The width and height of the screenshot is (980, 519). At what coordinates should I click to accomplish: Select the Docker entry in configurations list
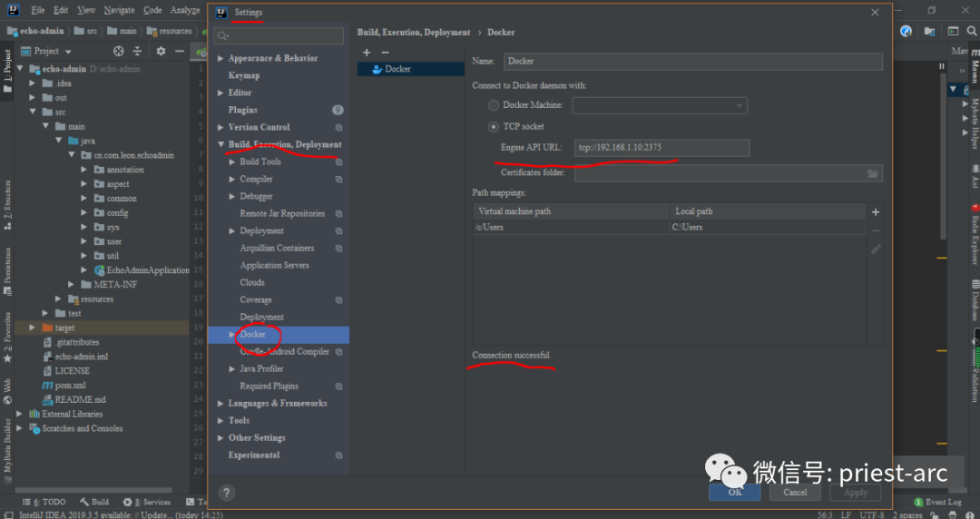[x=411, y=69]
